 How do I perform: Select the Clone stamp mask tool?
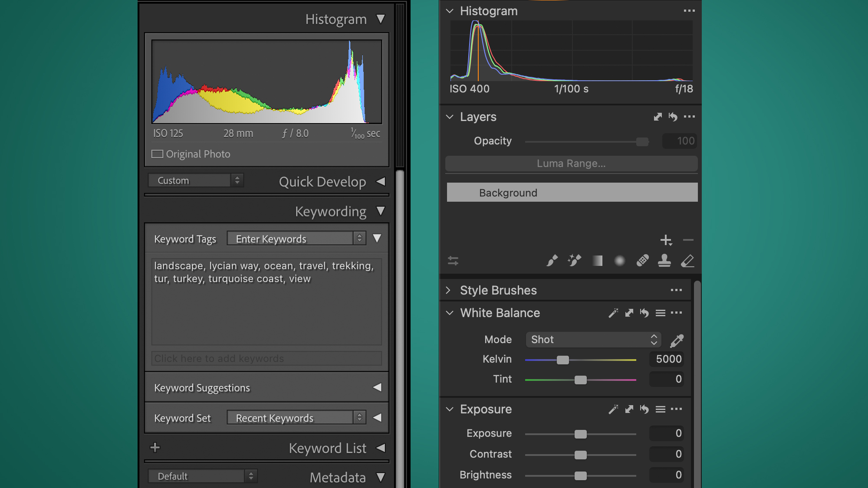coord(664,261)
